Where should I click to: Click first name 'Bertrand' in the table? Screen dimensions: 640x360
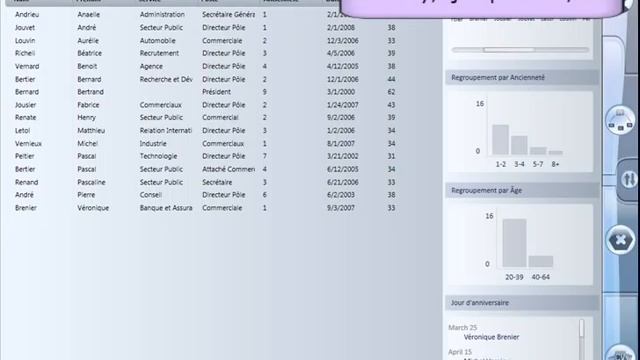pyautogui.click(x=91, y=92)
